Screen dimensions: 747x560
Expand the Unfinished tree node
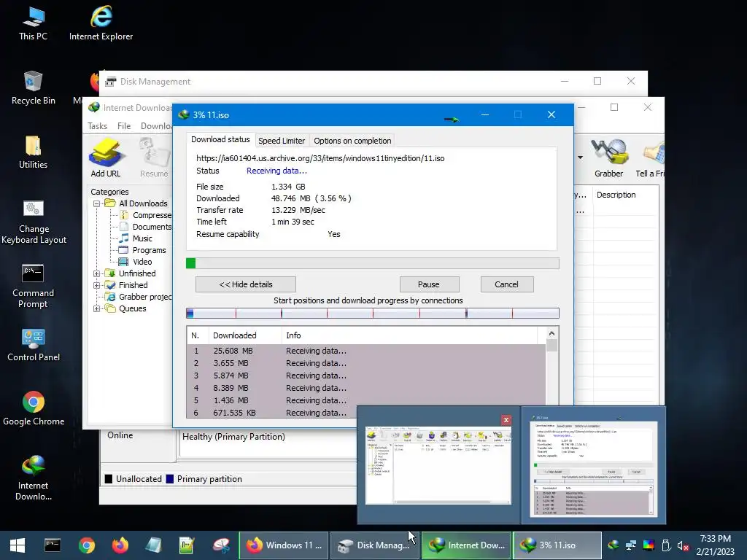tap(97, 273)
